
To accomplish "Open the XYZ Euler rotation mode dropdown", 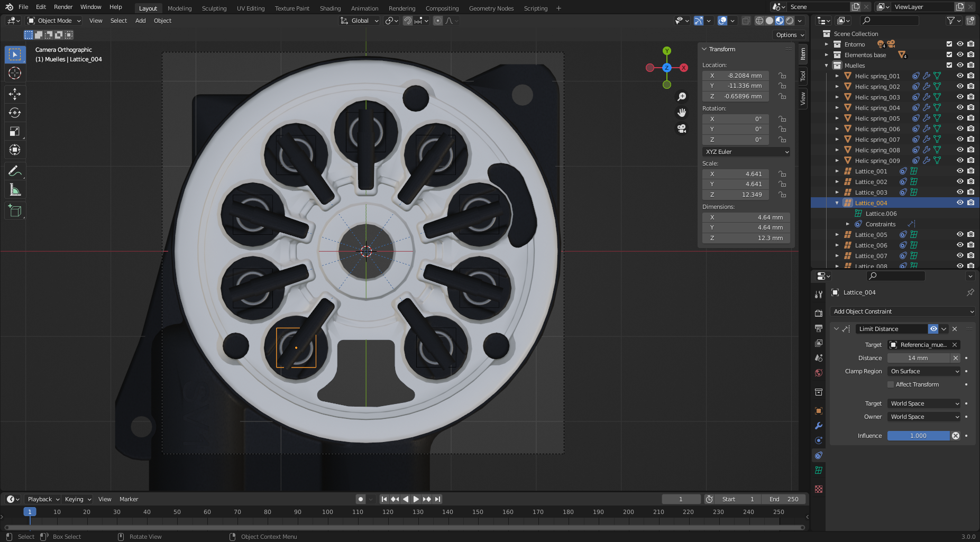I will (x=746, y=152).
